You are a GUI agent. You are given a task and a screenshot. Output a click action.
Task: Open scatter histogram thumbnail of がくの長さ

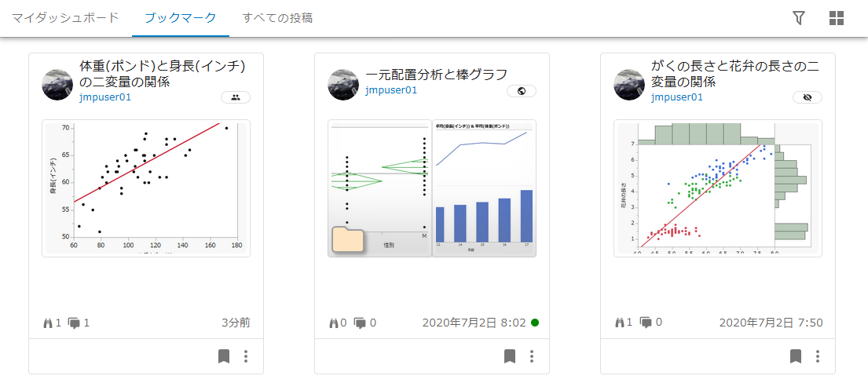(x=718, y=188)
